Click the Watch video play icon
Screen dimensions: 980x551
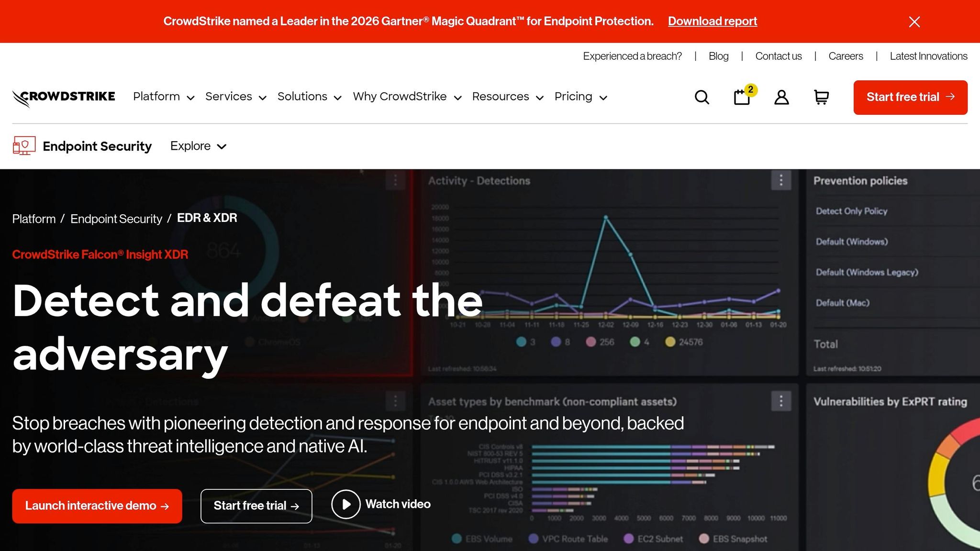[x=345, y=504]
